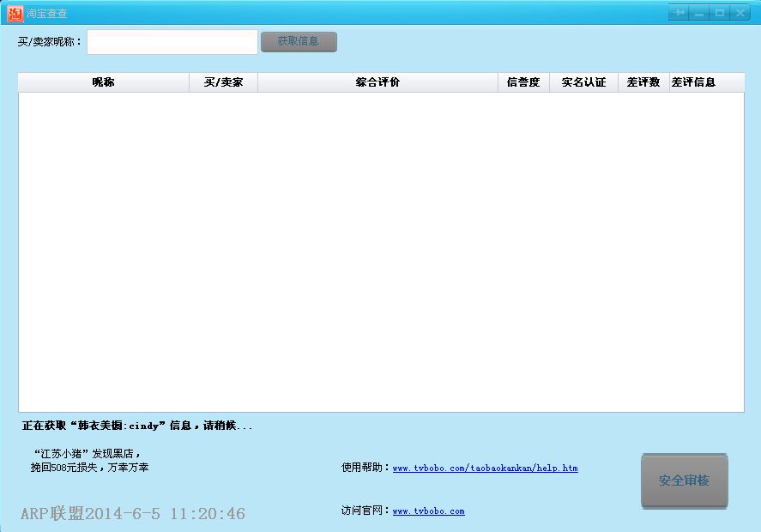761x532 pixels.
Task: Click the 使用帮助 label text
Action: (x=365, y=468)
